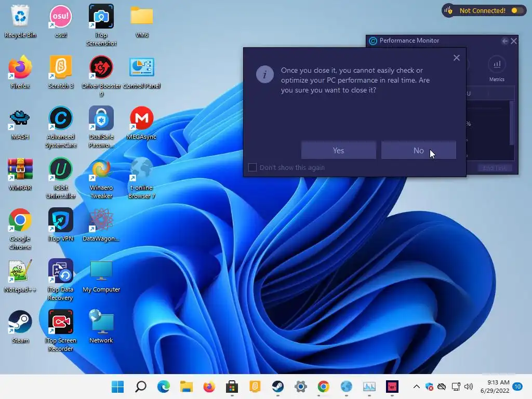Select Winaero Tweaker icon

tap(101, 178)
